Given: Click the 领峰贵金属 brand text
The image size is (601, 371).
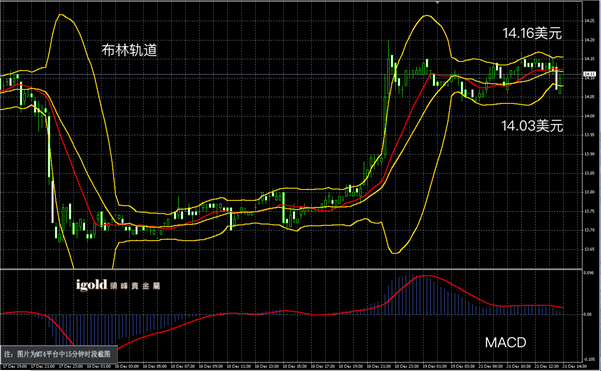Looking at the screenshot, I should 135,286.
